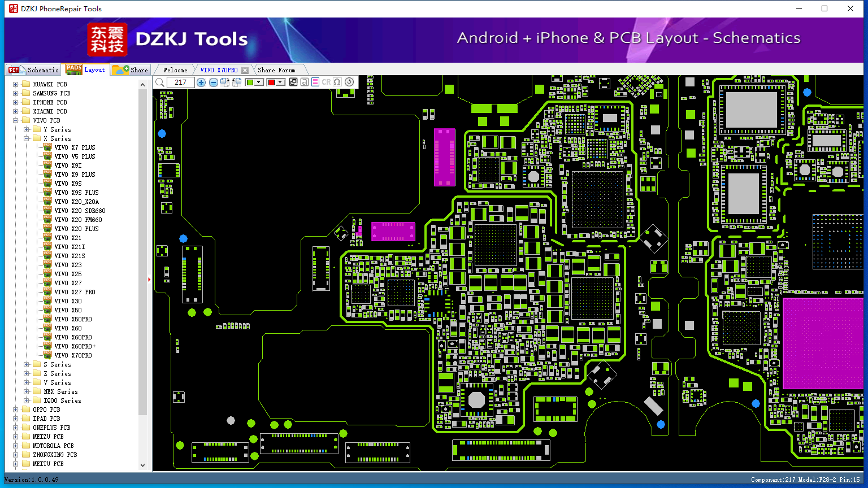Expand the XIAOMI PCB folder
The image size is (868, 488).
click(x=16, y=111)
